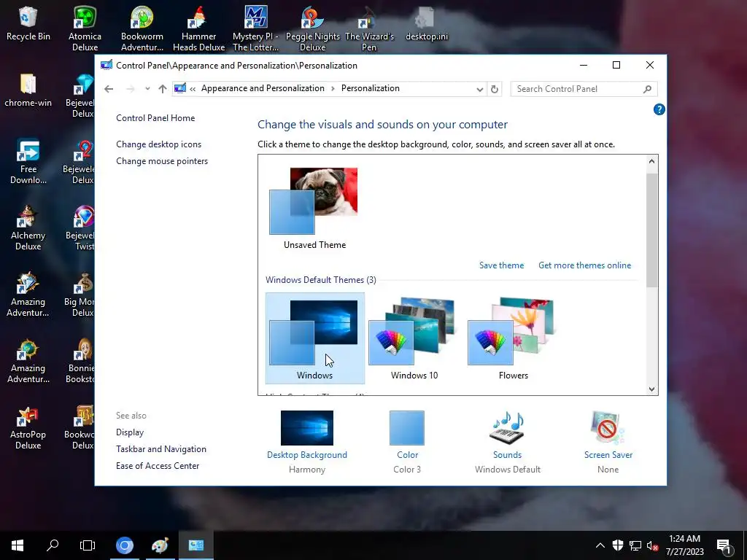
Task: Open recent locations dropdown arrow
Action: (x=147, y=89)
